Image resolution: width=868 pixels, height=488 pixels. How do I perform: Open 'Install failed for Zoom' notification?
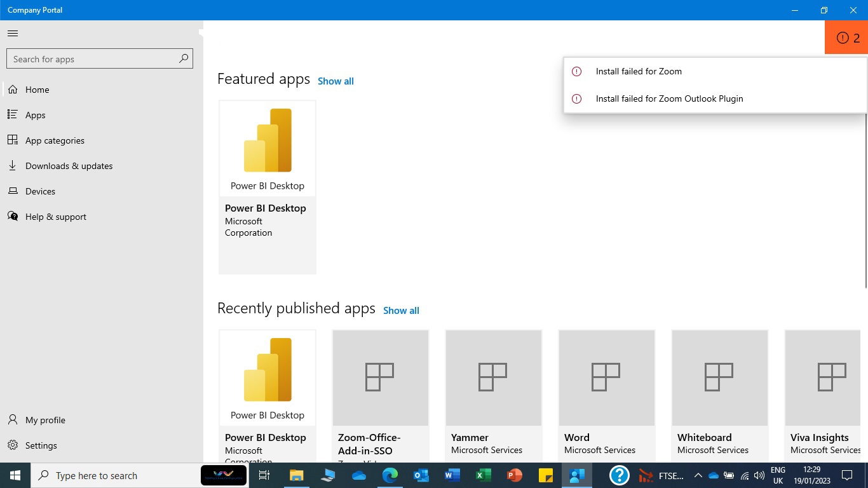[715, 71]
